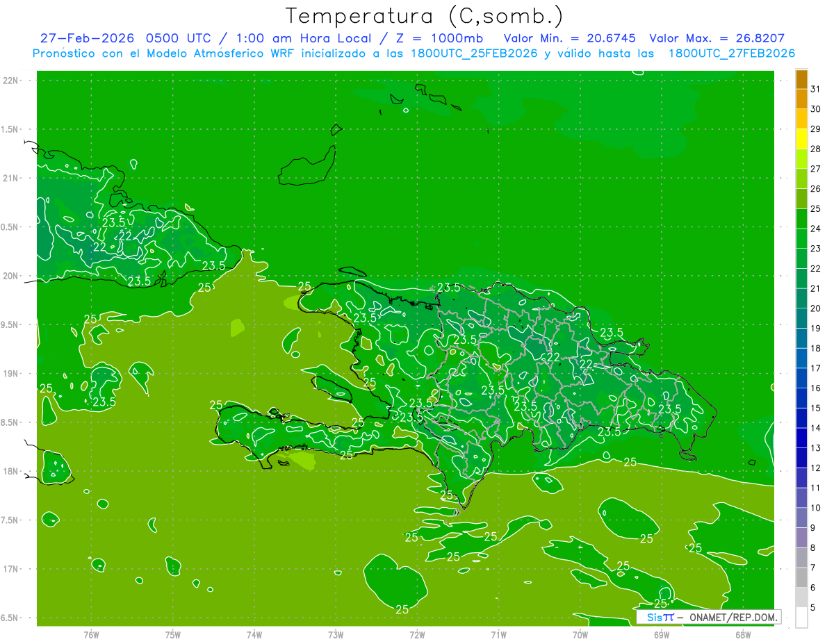Click the "70W" longitude axis label
The image size is (834, 644).
coord(580,634)
